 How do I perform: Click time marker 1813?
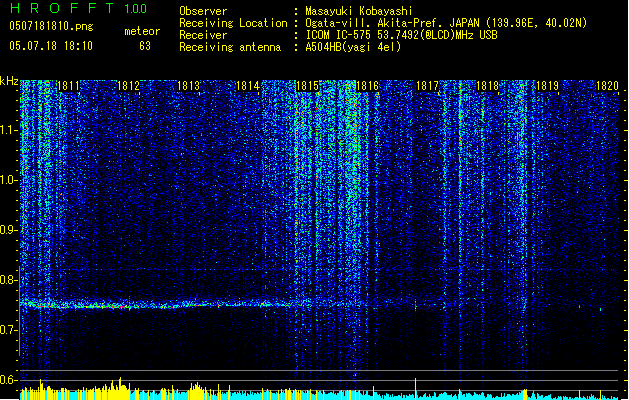click(188, 86)
